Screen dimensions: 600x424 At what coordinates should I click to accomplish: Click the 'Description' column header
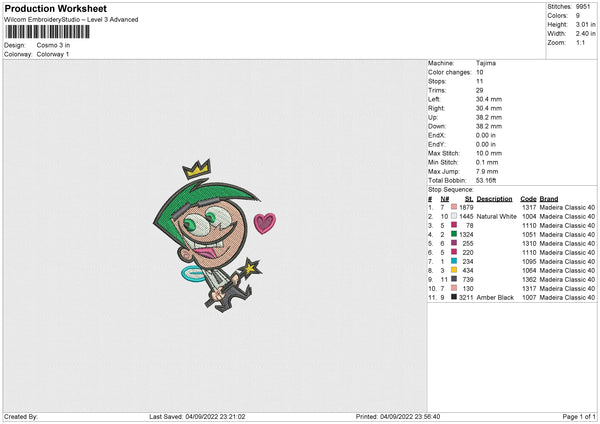coord(494,199)
